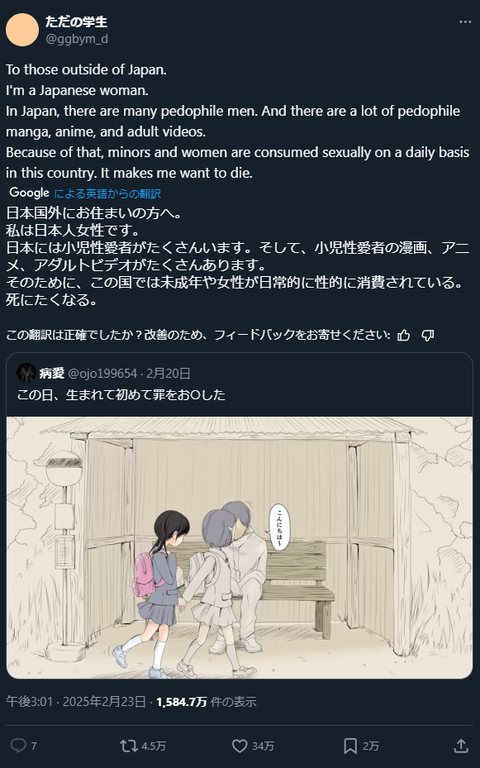480x768 pixels.
Task: Click the による英語からの翻訳 link
Action: [x=107, y=194]
